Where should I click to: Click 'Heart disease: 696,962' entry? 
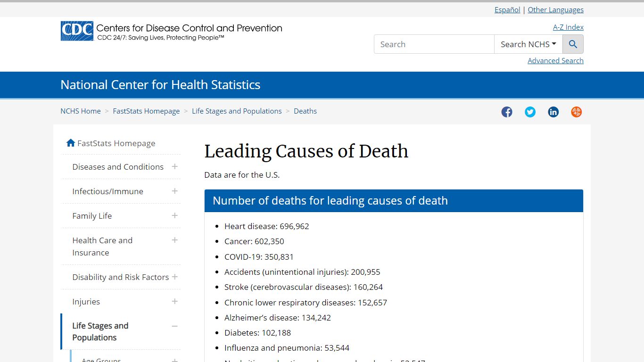[x=267, y=226]
